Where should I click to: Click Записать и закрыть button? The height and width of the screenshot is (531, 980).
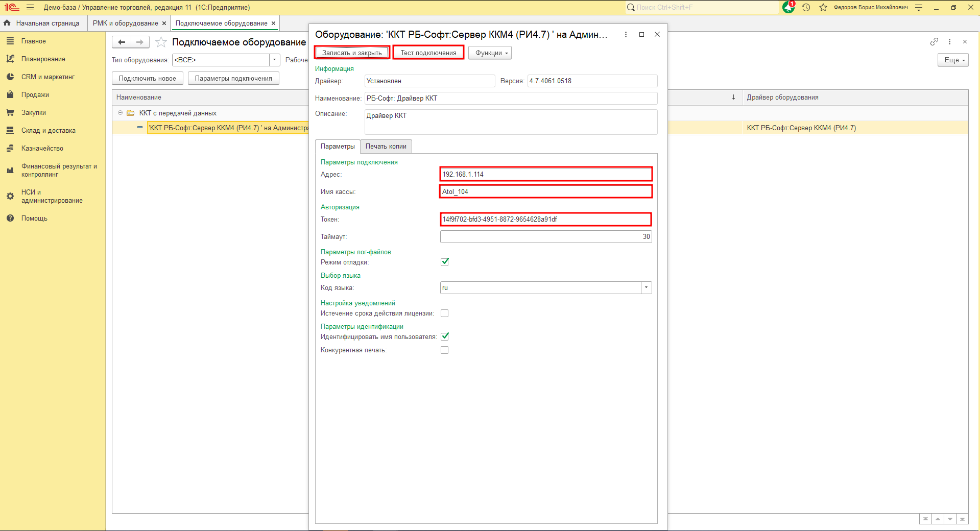pos(352,53)
